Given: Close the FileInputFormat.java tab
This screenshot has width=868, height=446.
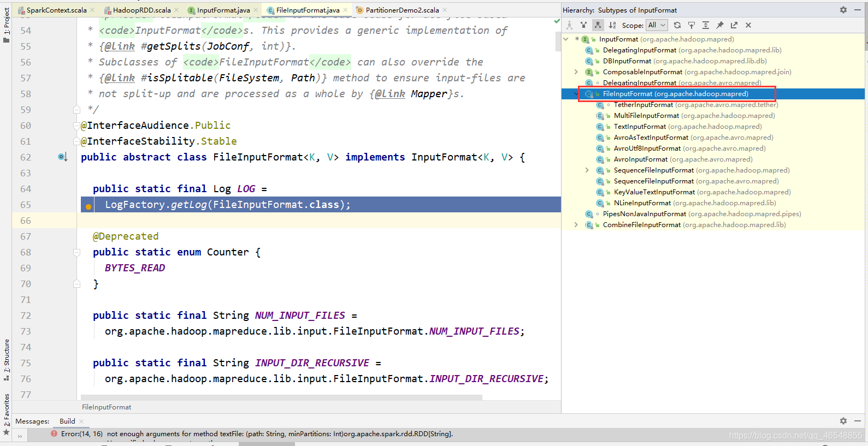Looking at the screenshot, I should (345, 10).
